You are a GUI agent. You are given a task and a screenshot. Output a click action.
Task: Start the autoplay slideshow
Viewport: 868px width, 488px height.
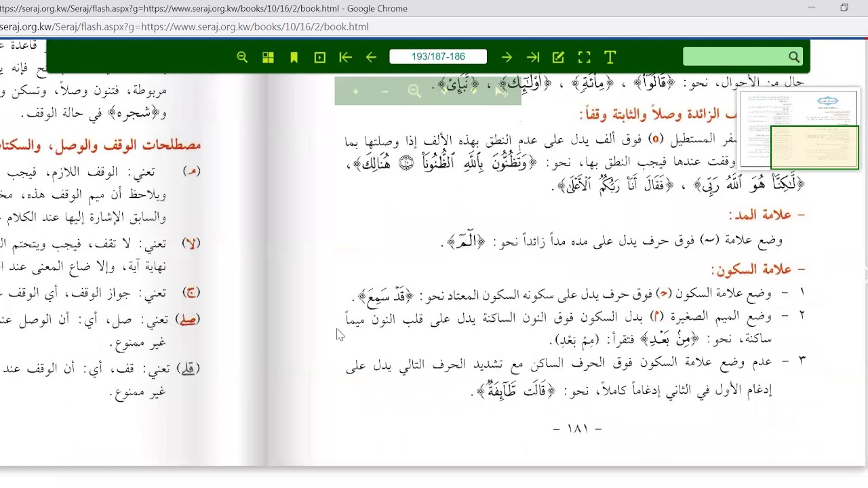pos(320,58)
